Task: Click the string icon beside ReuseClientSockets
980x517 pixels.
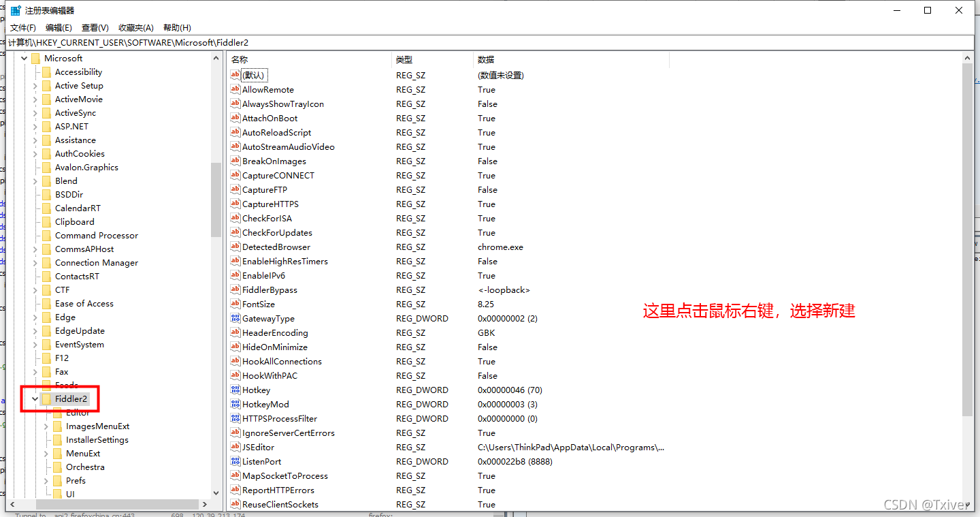Action: click(x=235, y=504)
